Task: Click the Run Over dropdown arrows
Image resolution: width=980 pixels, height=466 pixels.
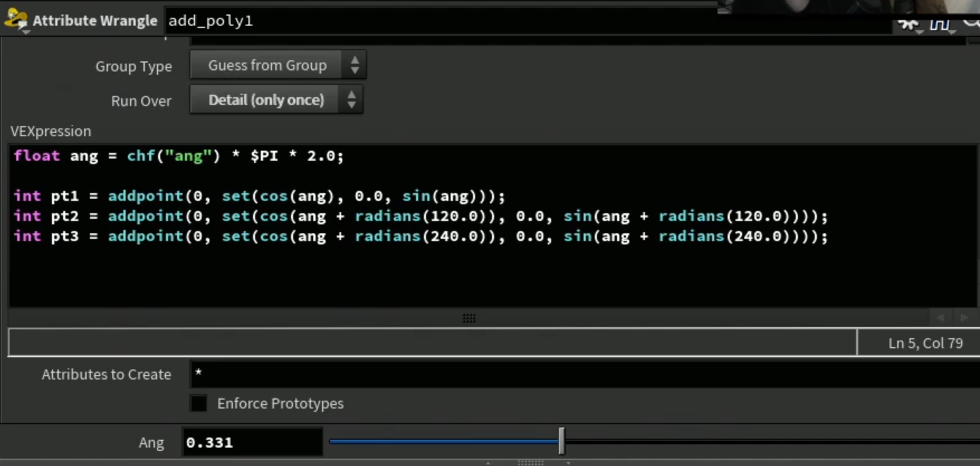Action: click(x=351, y=99)
